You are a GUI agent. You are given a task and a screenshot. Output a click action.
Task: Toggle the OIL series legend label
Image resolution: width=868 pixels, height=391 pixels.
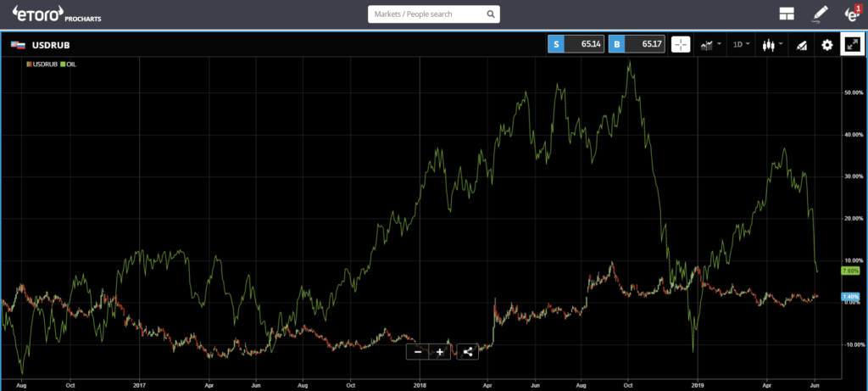(x=71, y=64)
